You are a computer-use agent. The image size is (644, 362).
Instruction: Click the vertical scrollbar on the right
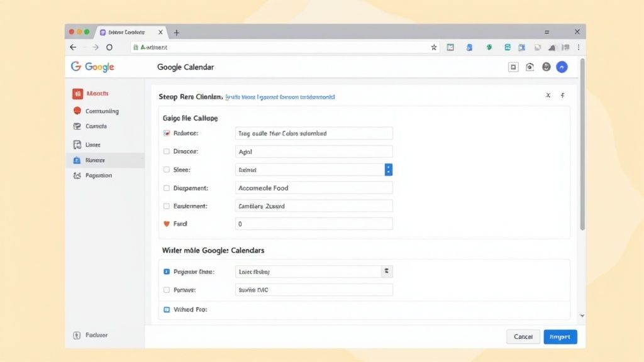pos(582,145)
